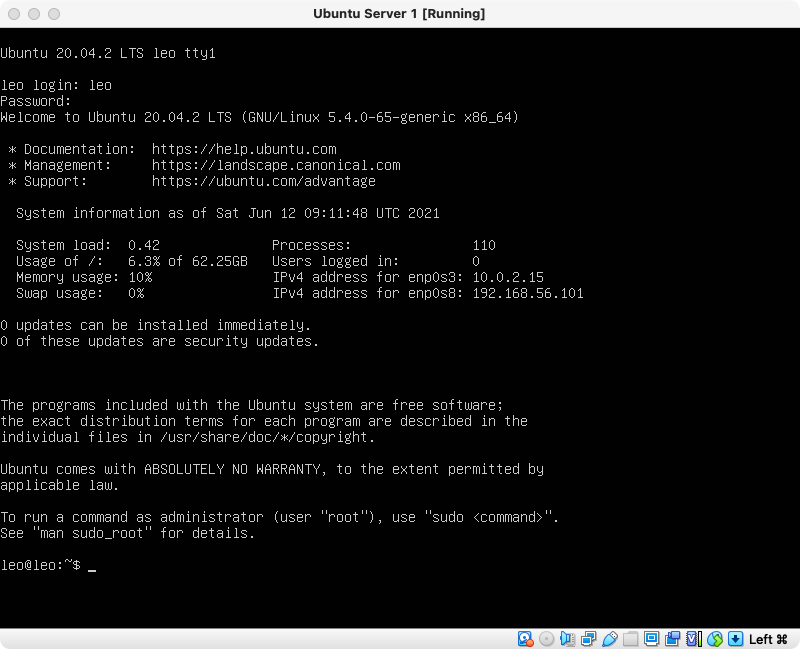Click the Left ⌘ host key label
The height and width of the screenshot is (649, 800).
768,639
